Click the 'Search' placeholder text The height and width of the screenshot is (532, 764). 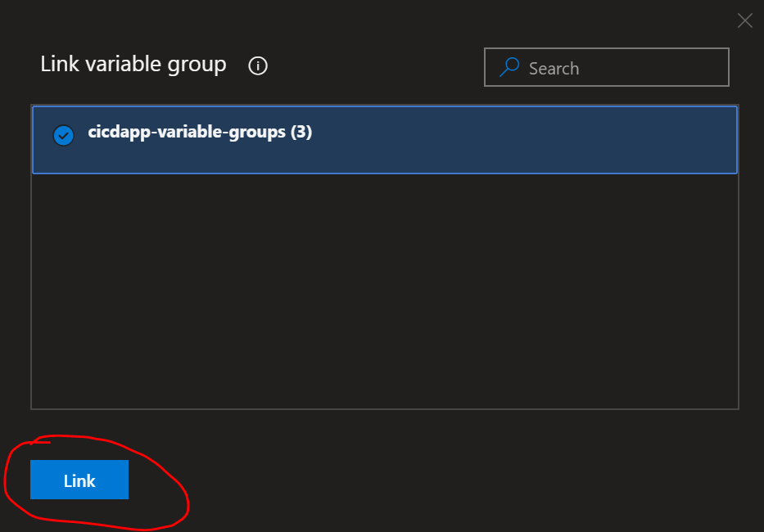[554, 69]
